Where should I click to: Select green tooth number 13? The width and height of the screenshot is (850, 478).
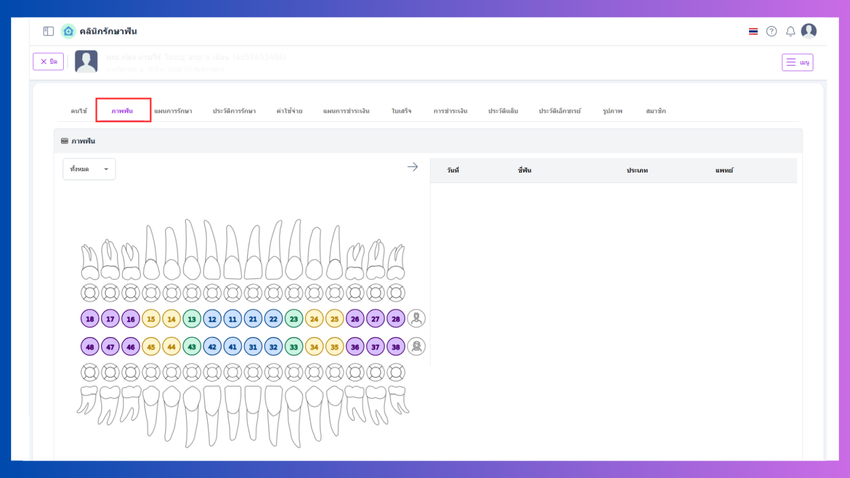(192, 319)
